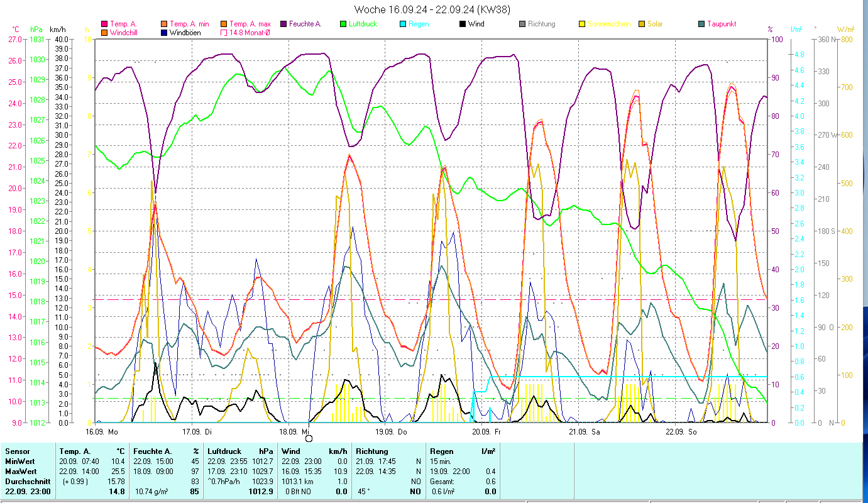Select the 22.09. So date label
Screen dimensions: 868x503
(681, 432)
